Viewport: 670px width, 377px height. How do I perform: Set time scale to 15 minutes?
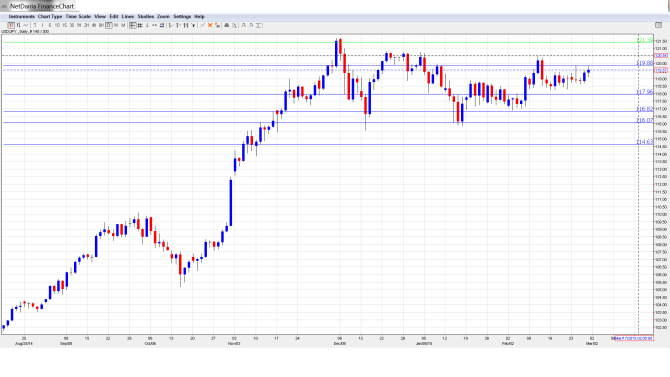65,25
